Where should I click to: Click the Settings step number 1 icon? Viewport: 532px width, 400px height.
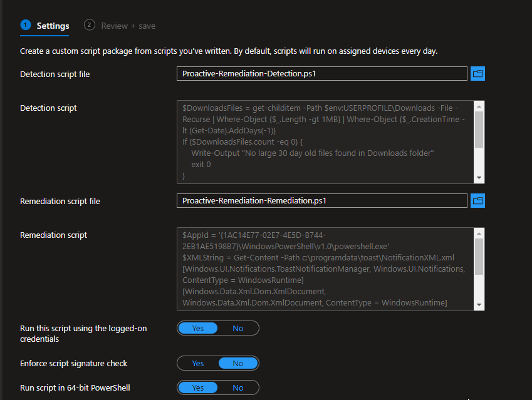point(26,25)
